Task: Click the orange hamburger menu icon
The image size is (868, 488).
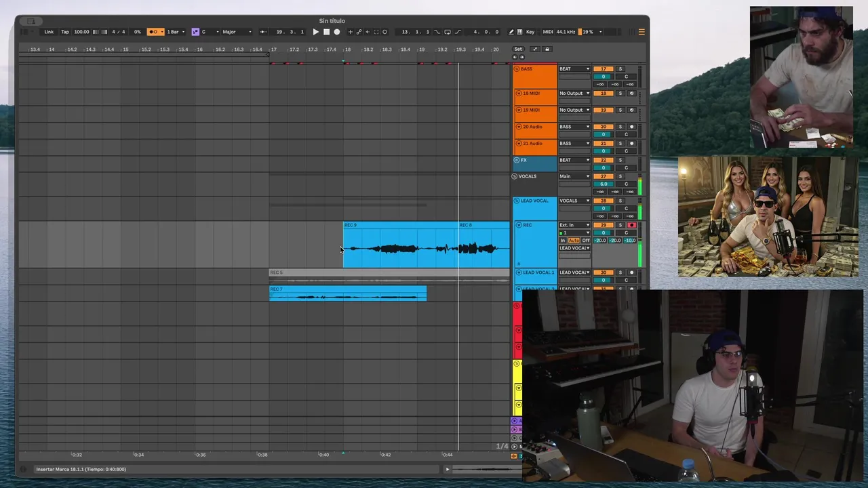Action: click(x=642, y=32)
